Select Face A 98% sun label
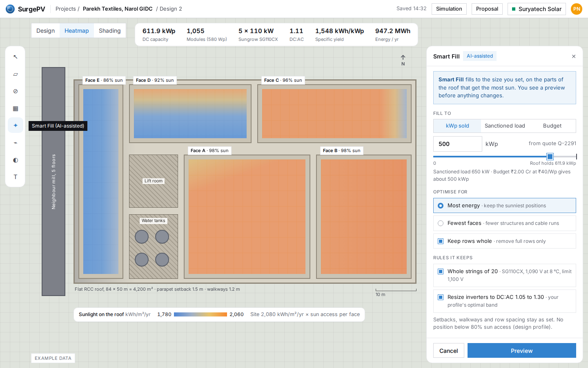The image size is (588, 368). (x=209, y=150)
